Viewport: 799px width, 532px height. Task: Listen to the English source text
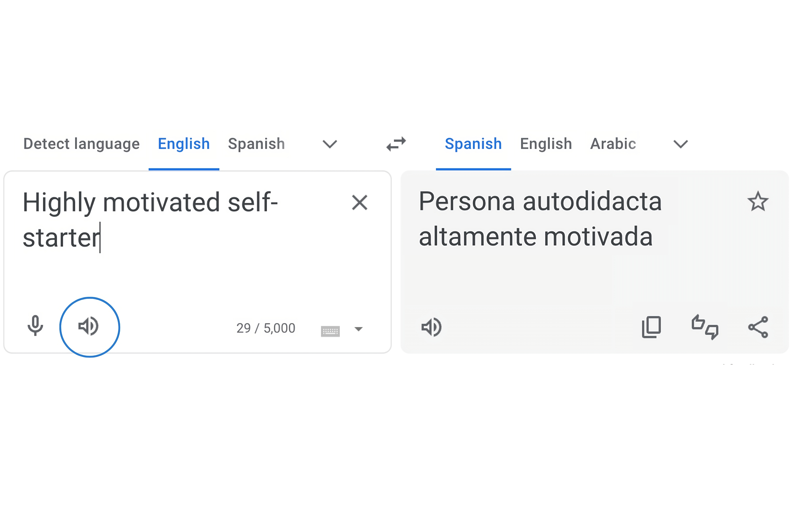[x=89, y=327]
